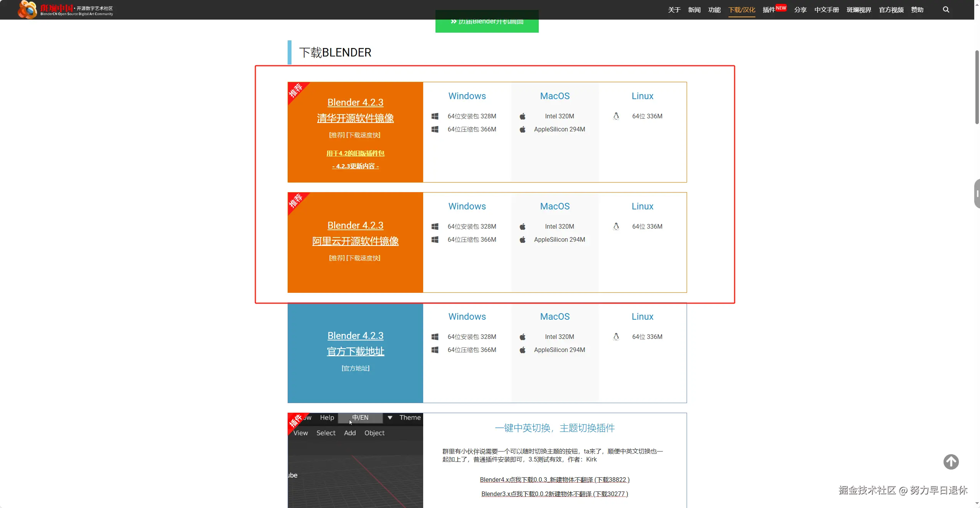Click Windows icon beside Tsinghua 64位安装包 328M
The image size is (980, 508).
point(435,116)
